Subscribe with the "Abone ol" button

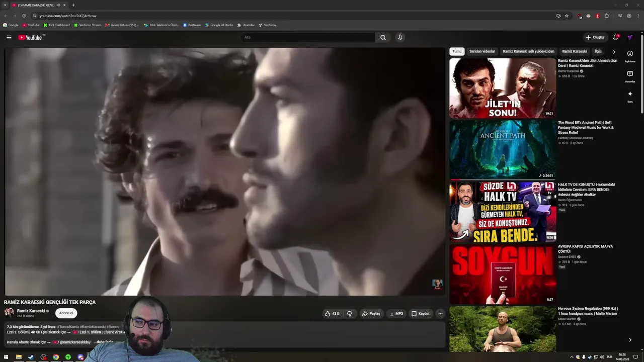[x=66, y=313]
